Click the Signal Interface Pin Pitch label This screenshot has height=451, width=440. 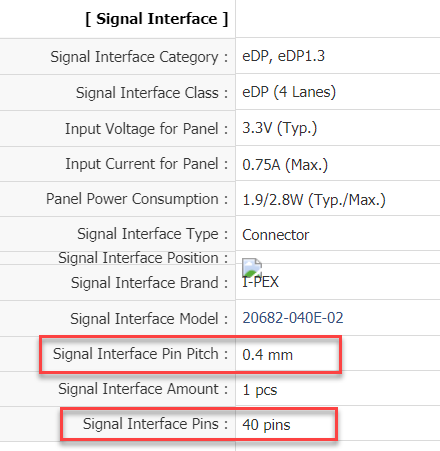(140, 354)
